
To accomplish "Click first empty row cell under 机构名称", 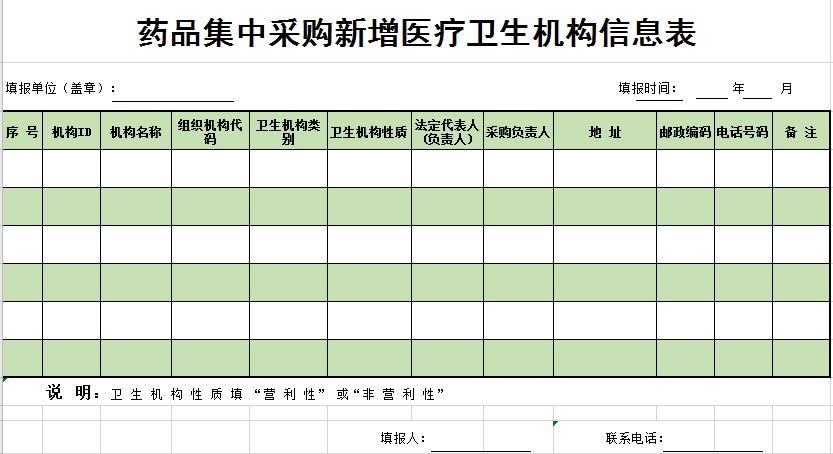I will tap(136, 168).
